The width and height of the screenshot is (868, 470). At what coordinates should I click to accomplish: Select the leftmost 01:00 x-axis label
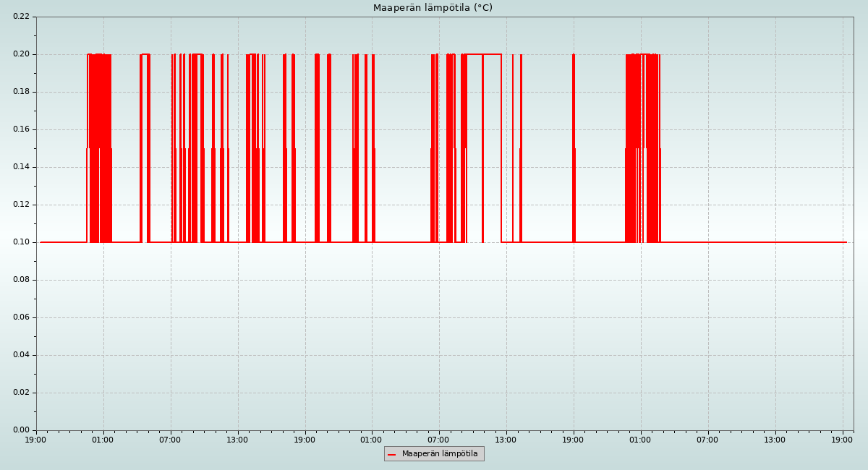point(103,440)
